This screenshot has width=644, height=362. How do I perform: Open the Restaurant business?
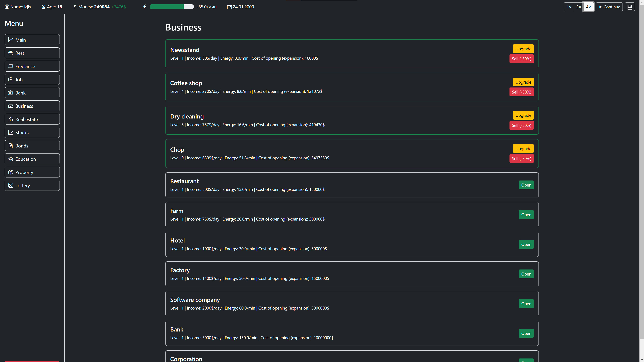[x=526, y=185]
